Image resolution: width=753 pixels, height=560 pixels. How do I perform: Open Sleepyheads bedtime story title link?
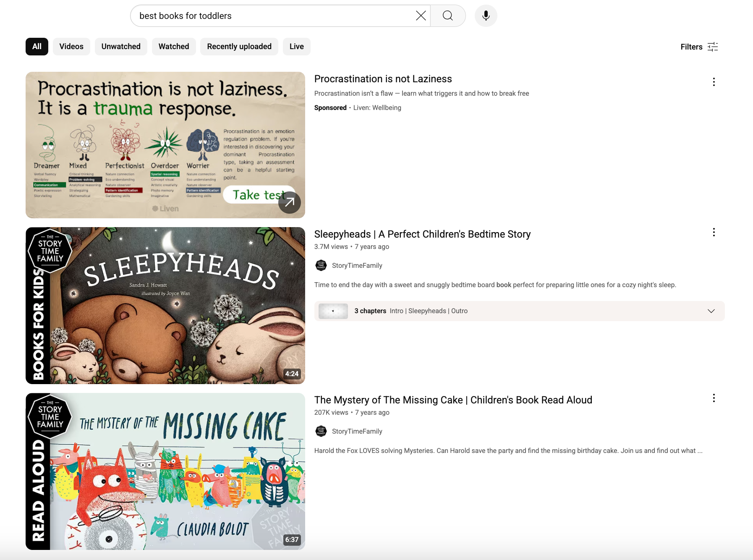pyautogui.click(x=422, y=234)
